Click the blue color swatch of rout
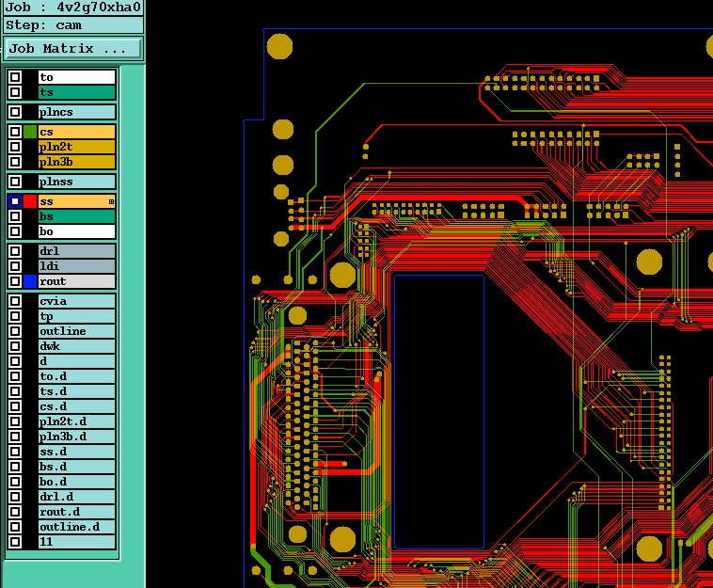The width and height of the screenshot is (713, 588). click(x=30, y=281)
